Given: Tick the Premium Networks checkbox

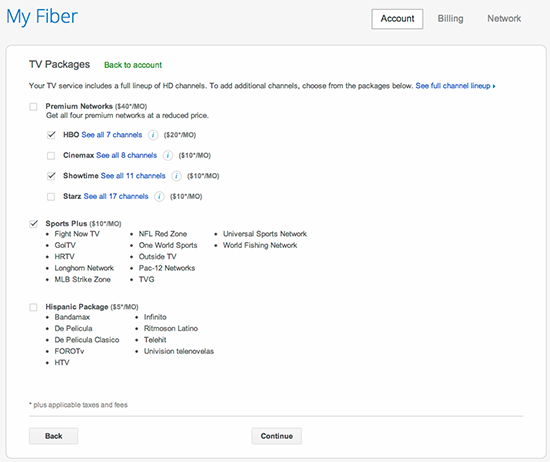Looking at the screenshot, I should pyautogui.click(x=33, y=107).
